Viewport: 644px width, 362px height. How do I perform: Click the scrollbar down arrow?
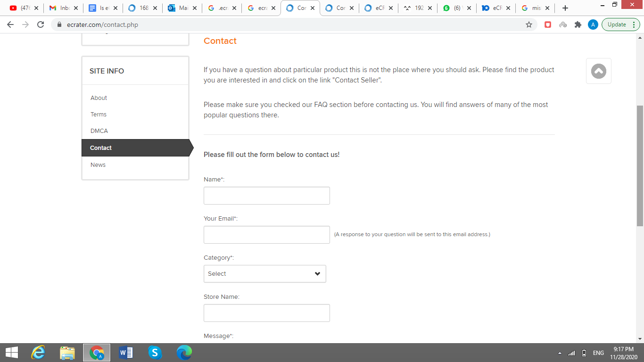(640, 338)
